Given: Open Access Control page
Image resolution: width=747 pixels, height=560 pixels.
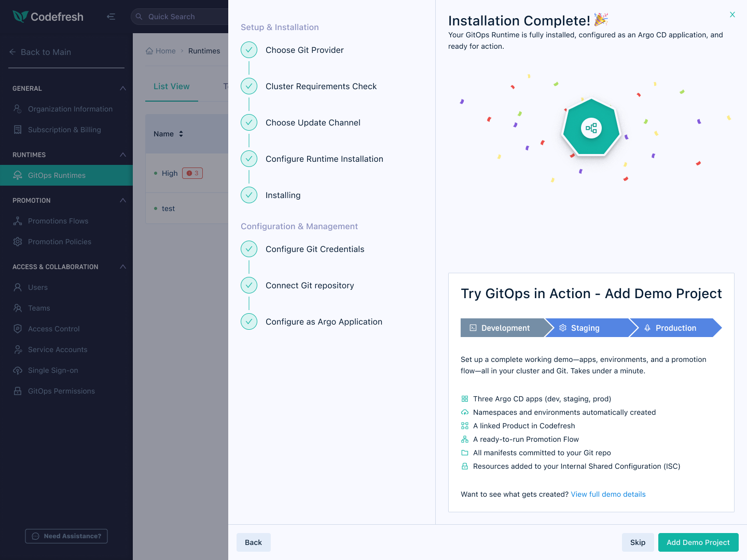Looking at the screenshot, I should tap(66, 329).
